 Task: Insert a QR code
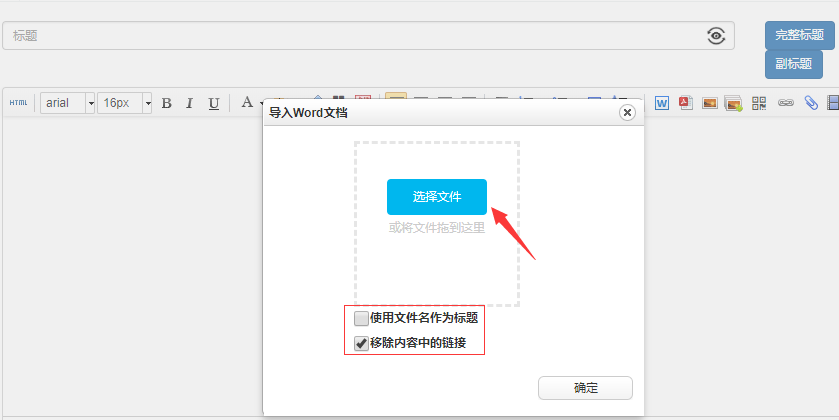pyautogui.click(x=760, y=103)
